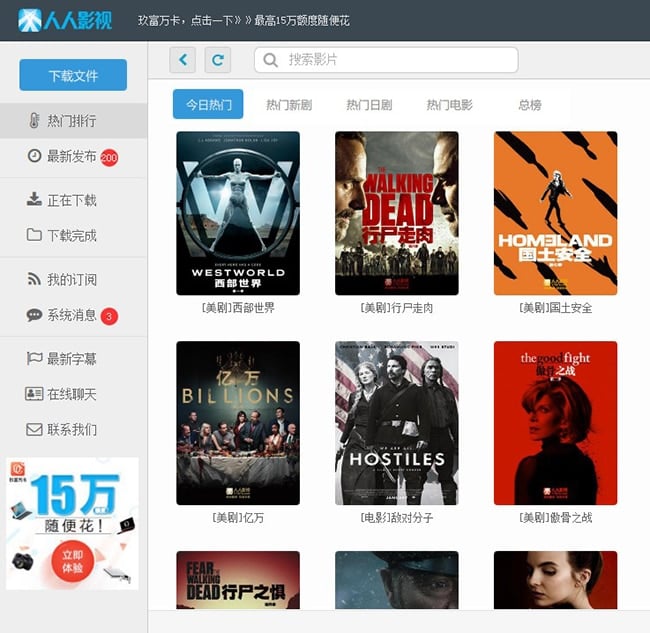
Task: Switch to the 热门电影 tab
Action: click(449, 105)
